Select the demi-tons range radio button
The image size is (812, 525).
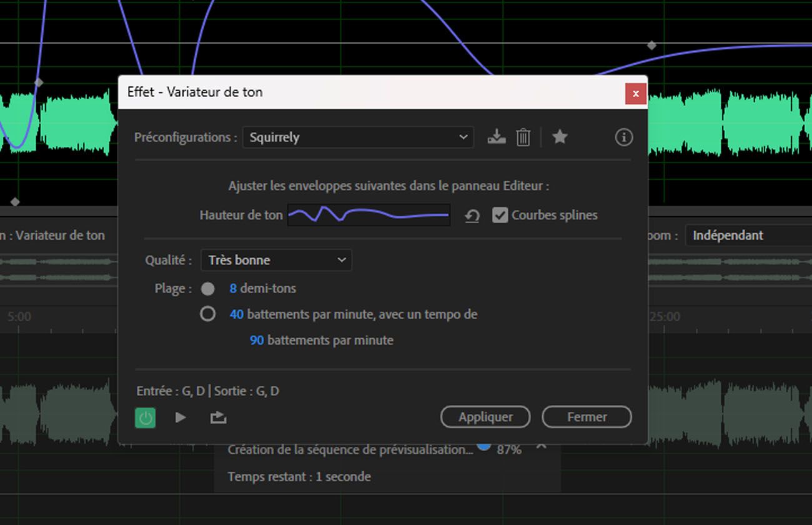coord(208,289)
